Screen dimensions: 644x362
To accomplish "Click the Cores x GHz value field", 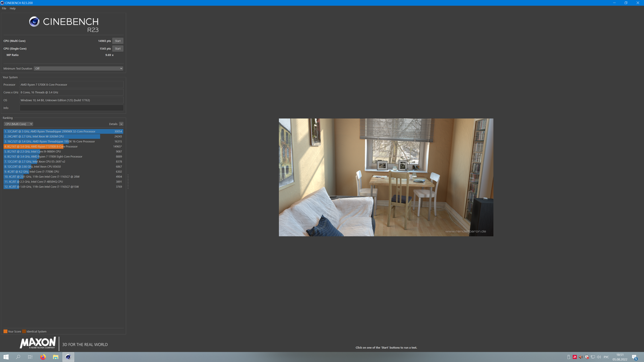I will coord(71,93).
